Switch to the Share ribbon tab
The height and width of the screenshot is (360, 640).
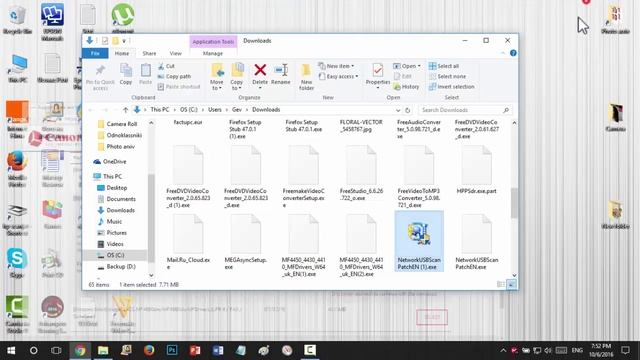tap(149, 53)
